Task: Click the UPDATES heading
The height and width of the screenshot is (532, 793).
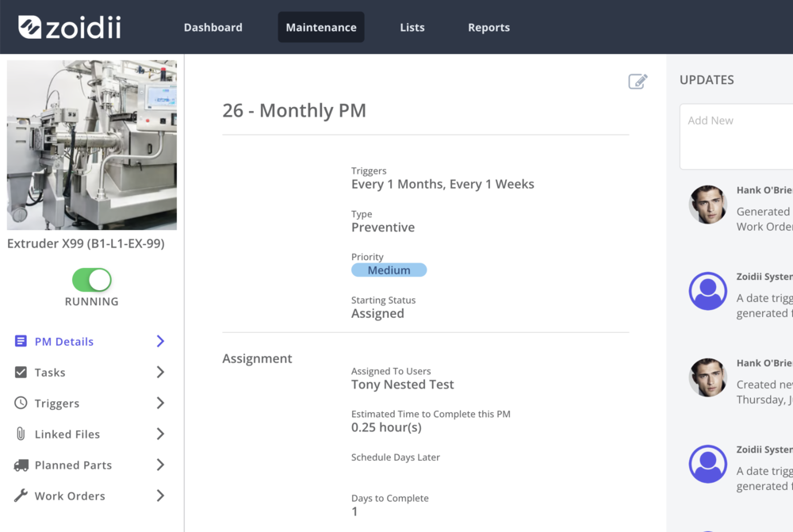Action: pyautogui.click(x=707, y=80)
